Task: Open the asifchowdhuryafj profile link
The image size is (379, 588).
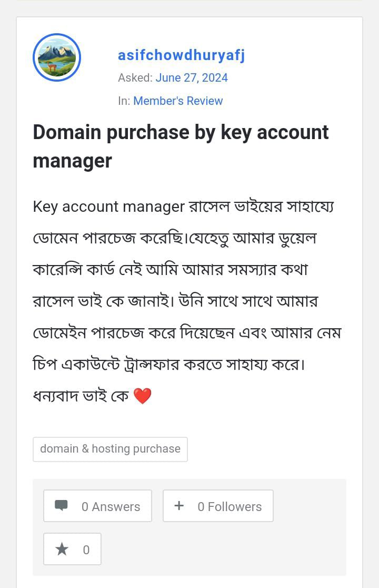Action: pyautogui.click(x=181, y=55)
